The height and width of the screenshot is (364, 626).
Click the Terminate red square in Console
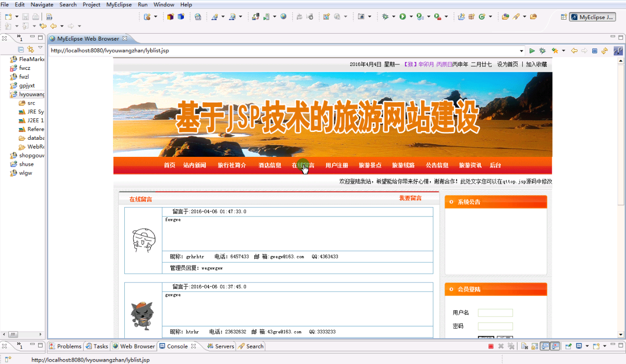click(491, 346)
